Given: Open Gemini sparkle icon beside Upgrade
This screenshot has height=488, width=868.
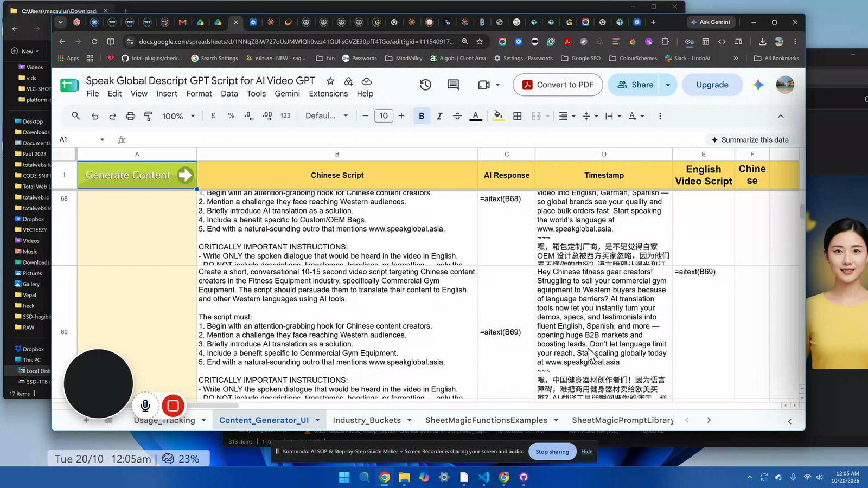Looking at the screenshot, I should [758, 85].
